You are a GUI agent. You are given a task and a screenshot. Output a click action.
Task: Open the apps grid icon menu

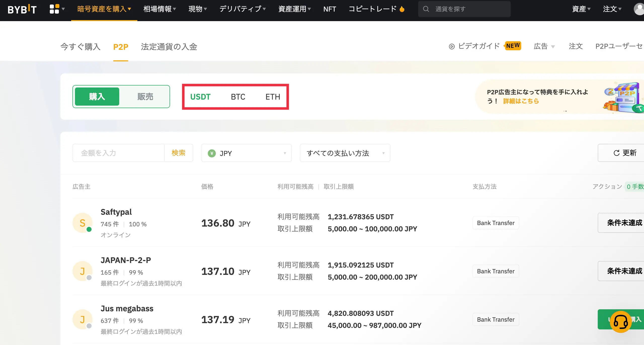click(55, 9)
